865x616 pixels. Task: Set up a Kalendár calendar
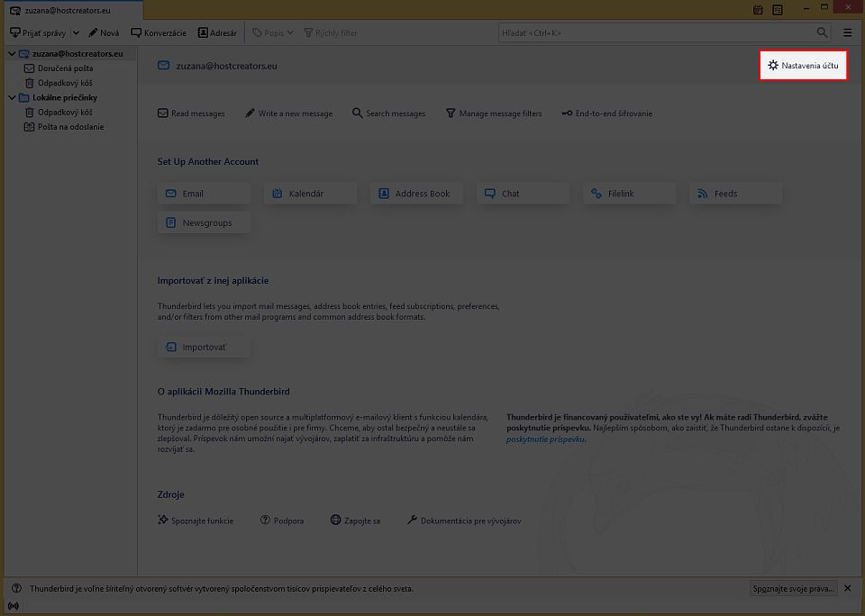point(311,194)
